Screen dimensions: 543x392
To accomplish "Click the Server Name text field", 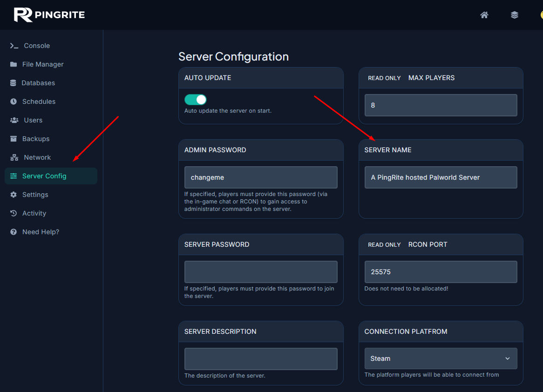I will coord(441,177).
